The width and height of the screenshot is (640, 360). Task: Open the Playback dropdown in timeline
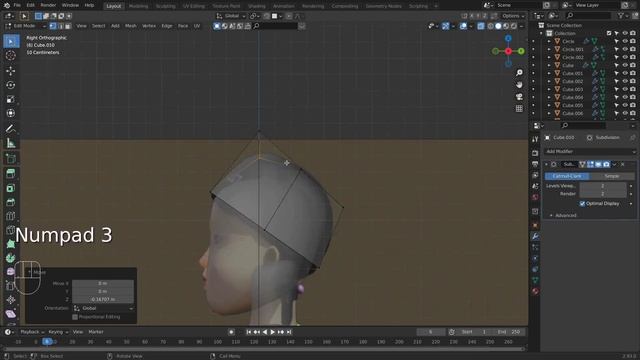click(32, 332)
